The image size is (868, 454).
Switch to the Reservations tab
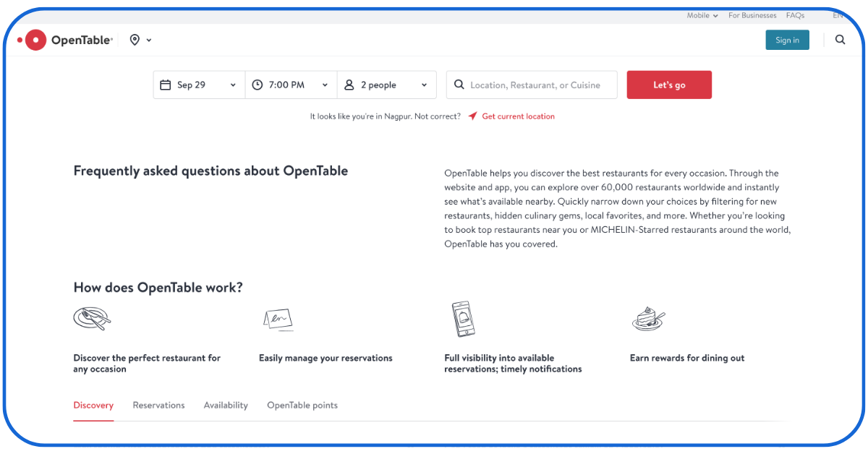pos(158,406)
